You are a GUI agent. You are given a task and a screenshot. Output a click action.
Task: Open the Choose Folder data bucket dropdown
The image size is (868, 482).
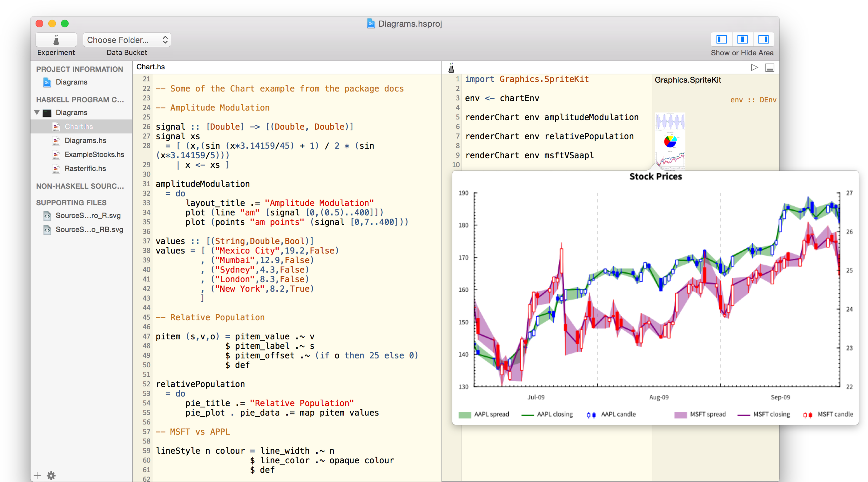(x=127, y=40)
